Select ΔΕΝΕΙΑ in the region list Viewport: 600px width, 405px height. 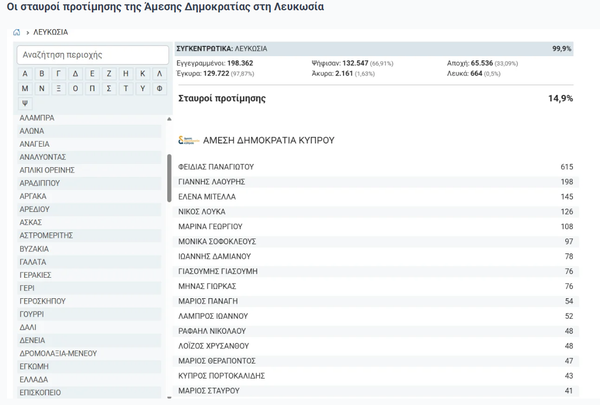[x=90, y=340]
